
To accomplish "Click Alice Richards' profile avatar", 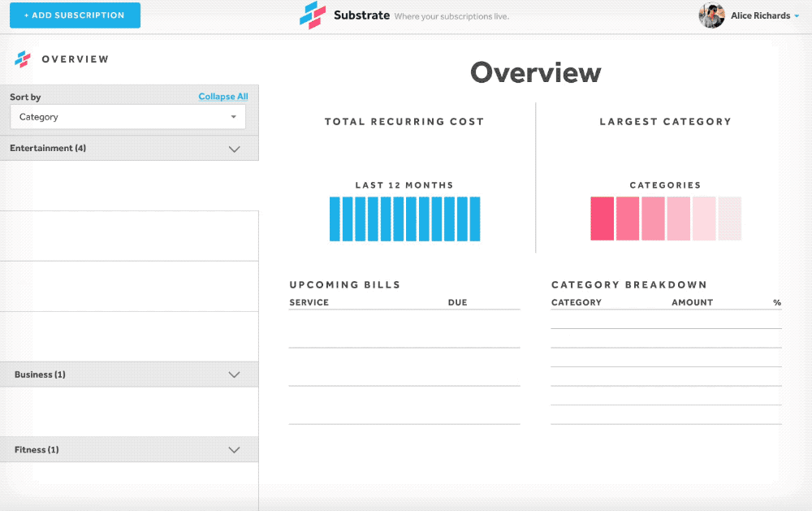I will tap(711, 15).
